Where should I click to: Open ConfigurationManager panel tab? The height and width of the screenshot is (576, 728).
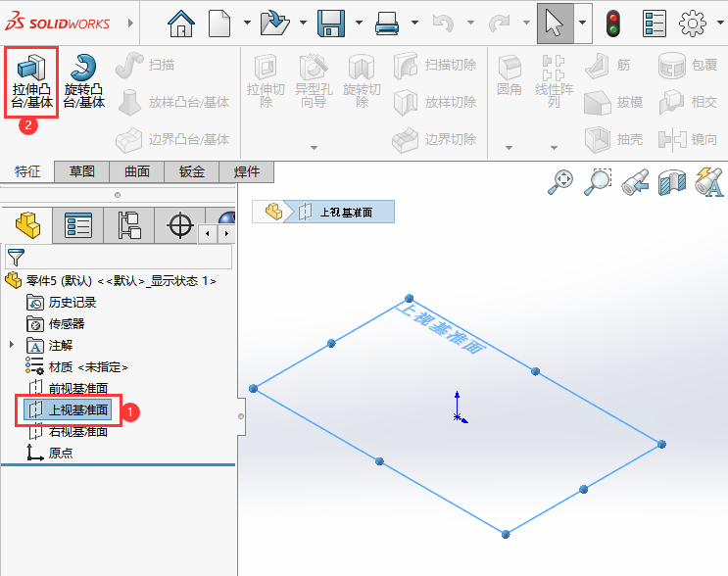pos(129,225)
